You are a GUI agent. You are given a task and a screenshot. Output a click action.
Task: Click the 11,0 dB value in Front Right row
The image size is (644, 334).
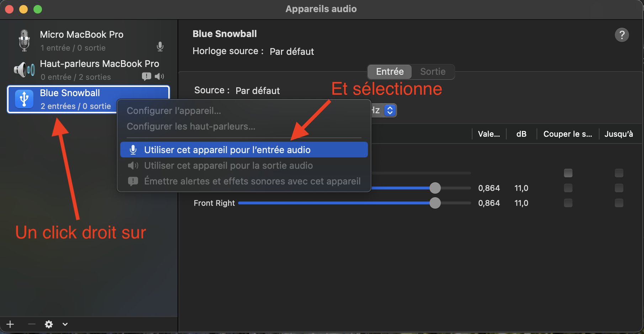521,203
